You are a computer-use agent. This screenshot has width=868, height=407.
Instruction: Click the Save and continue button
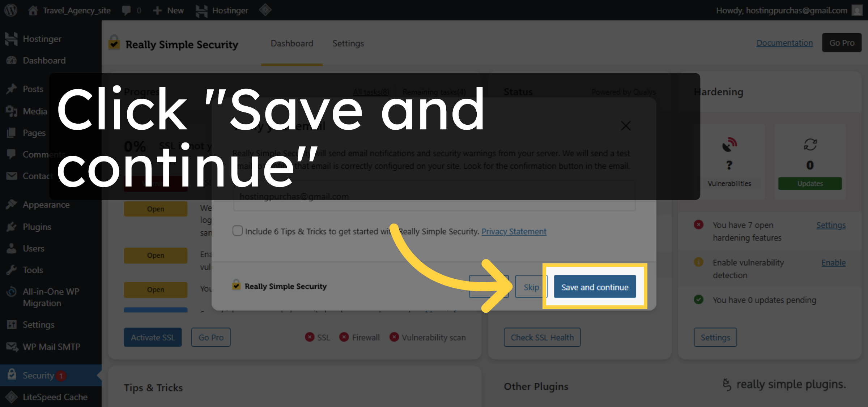click(x=595, y=287)
